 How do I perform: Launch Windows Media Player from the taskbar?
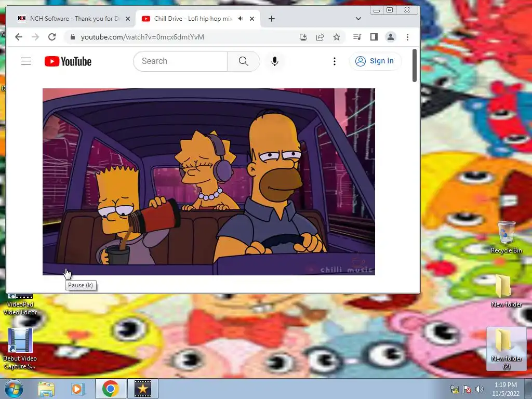[77, 389]
